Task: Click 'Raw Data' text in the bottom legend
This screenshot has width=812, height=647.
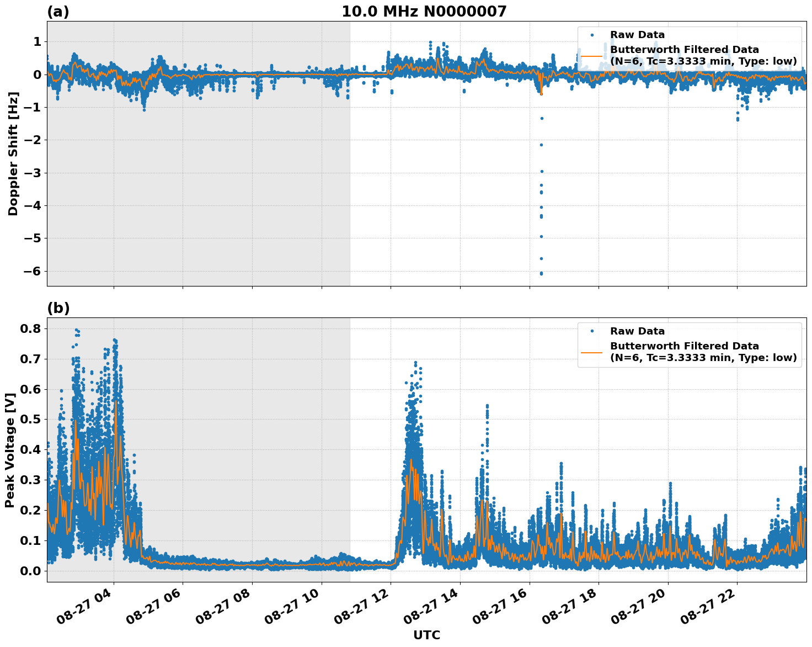Action: click(x=637, y=331)
